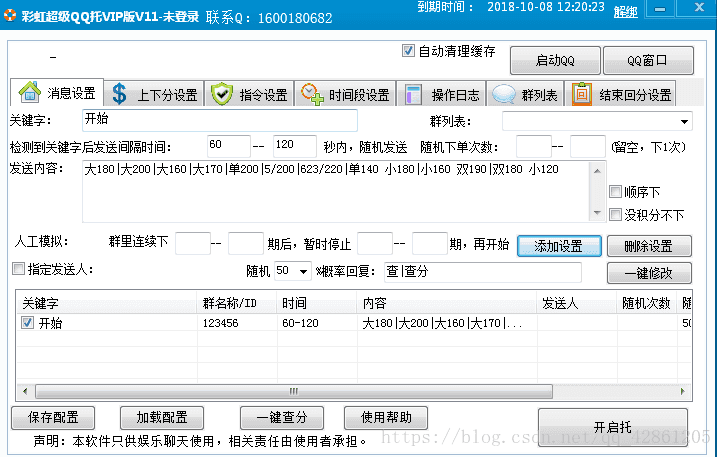
Task: Click the first 随机下单次数 input box
Action: (x=534, y=146)
